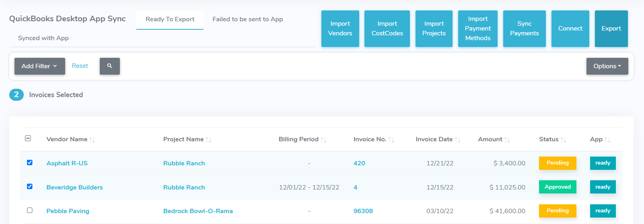Sort by Billing Period arrows icon
Screen dimensions: 644x224
tap(323, 140)
